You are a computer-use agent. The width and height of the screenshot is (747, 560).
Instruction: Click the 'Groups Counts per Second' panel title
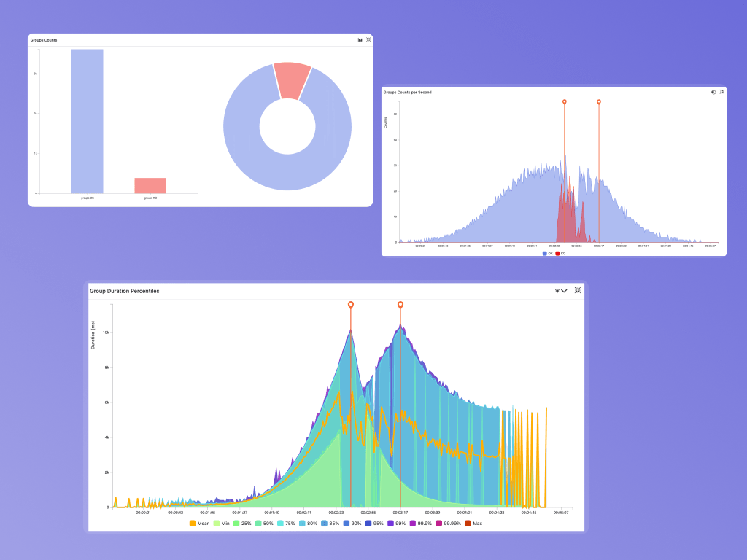pos(407,93)
